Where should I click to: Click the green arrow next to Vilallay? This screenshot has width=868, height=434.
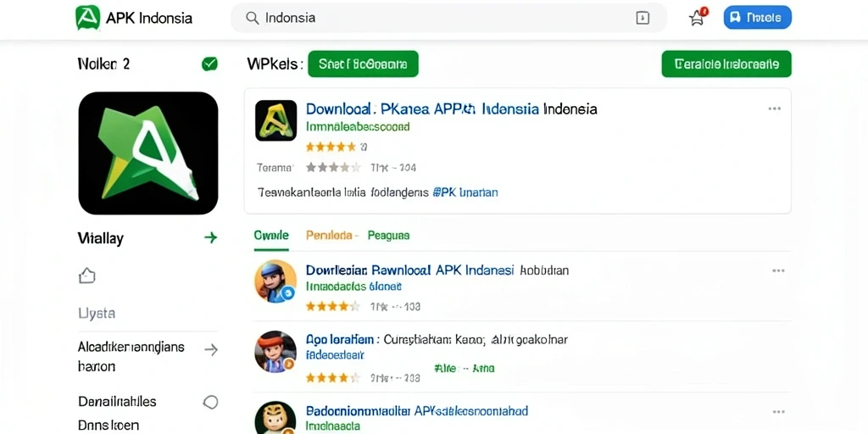210,238
